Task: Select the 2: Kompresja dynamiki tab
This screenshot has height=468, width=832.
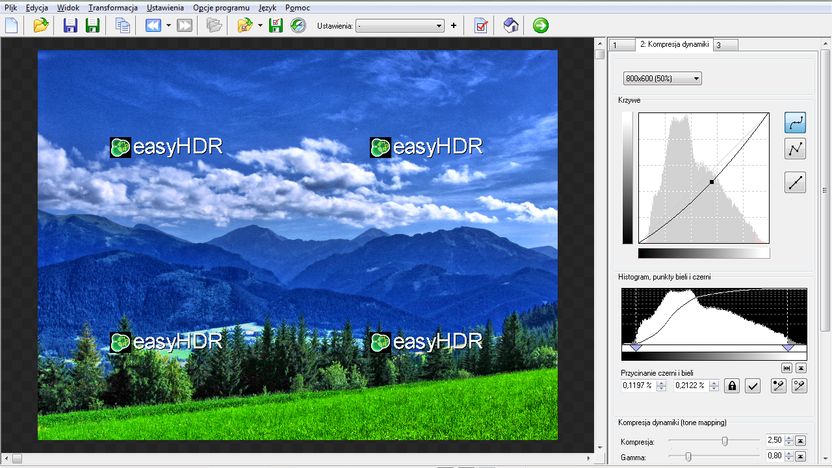Action: (674, 45)
